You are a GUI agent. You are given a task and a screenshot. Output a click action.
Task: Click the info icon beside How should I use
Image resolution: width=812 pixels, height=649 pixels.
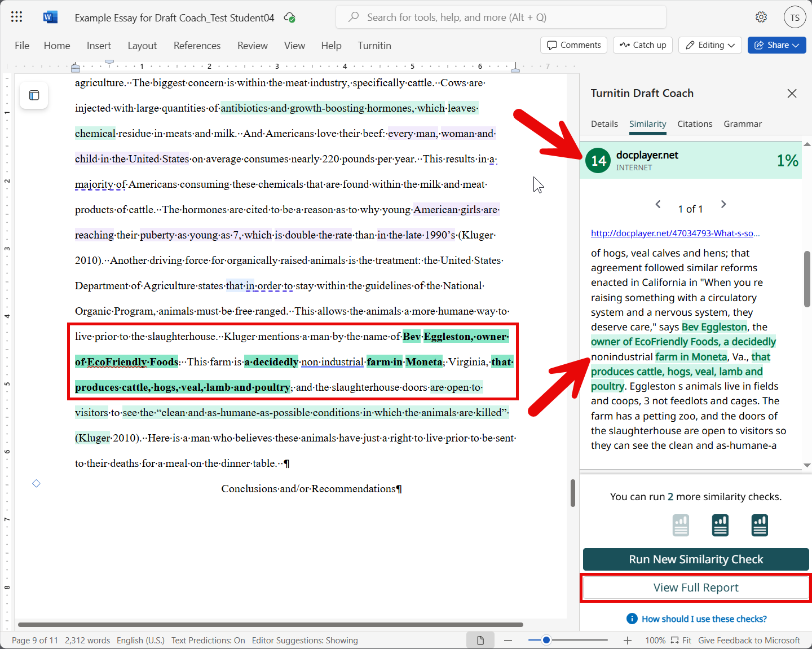tap(632, 619)
